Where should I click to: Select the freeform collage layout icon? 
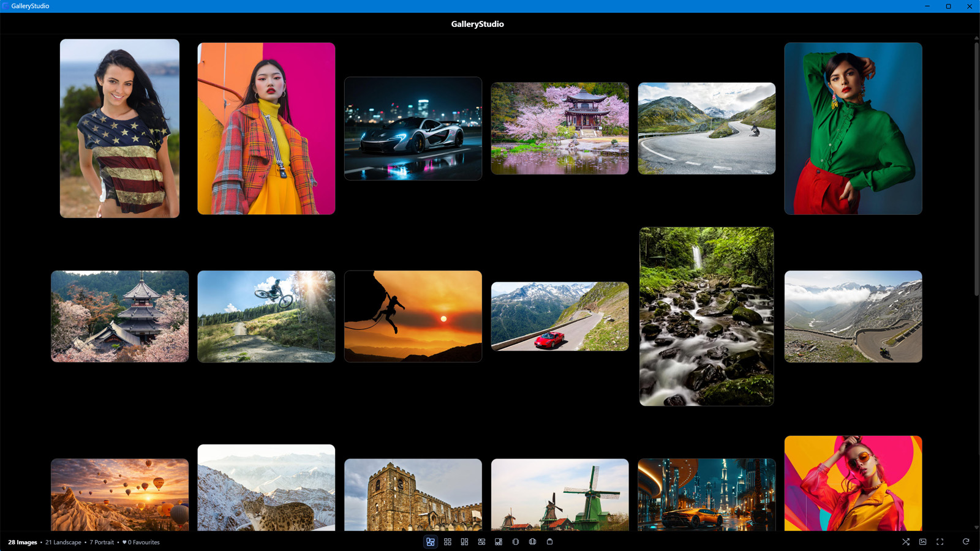click(431, 542)
